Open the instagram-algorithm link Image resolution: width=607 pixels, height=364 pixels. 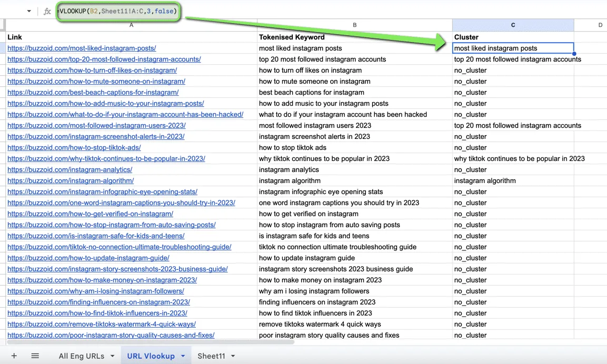pos(71,180)
